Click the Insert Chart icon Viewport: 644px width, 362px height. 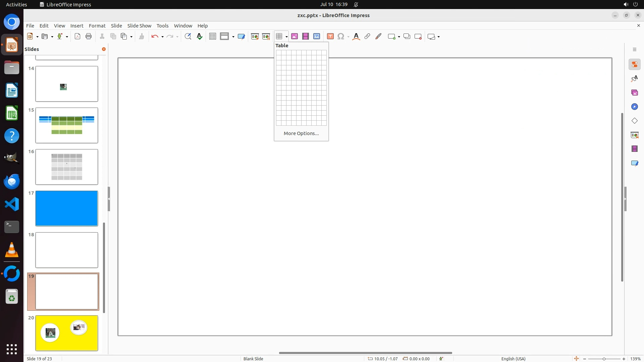[x=317, y=37]
